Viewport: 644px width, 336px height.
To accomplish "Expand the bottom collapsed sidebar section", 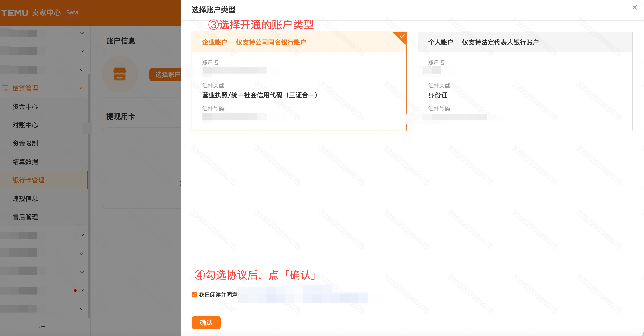I will (x=82, y=308).
